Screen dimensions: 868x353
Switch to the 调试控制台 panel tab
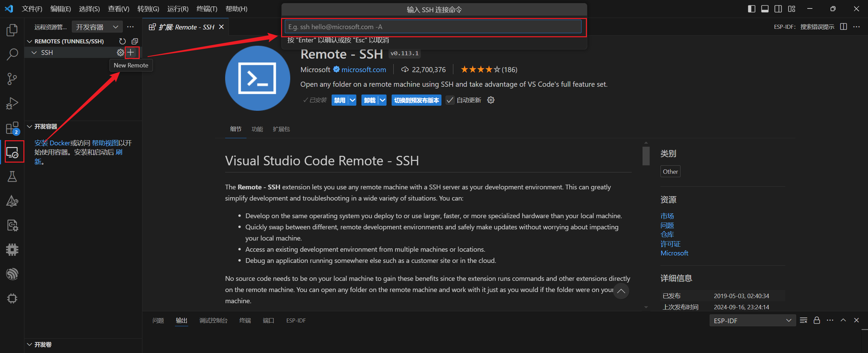point(213,320)
